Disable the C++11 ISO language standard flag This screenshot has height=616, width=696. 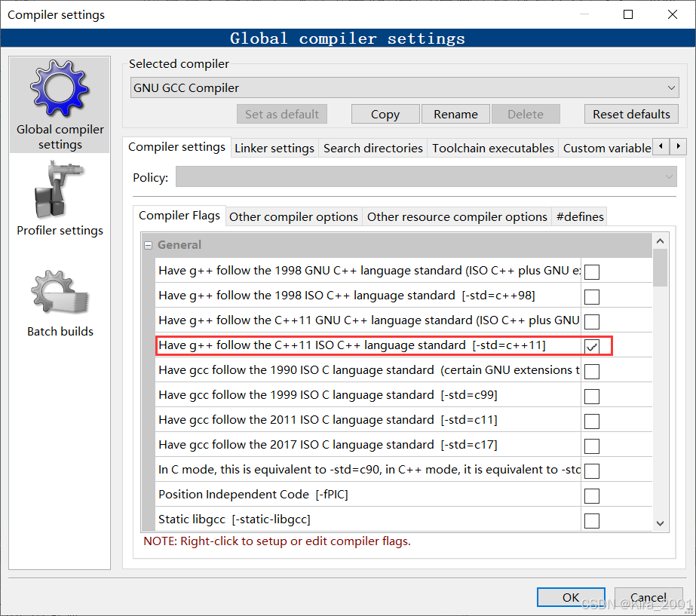pos(591,345)
